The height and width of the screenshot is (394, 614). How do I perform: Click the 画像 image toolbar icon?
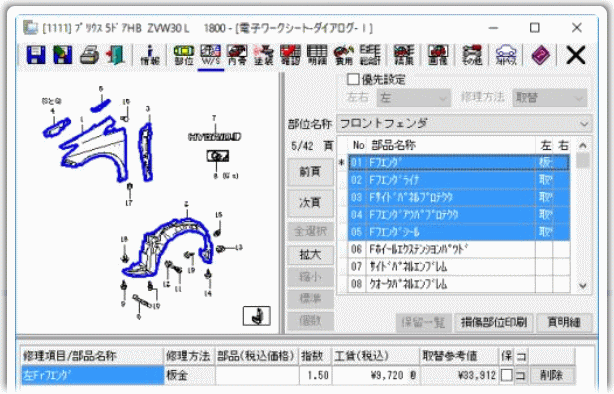tap(438, 55)
